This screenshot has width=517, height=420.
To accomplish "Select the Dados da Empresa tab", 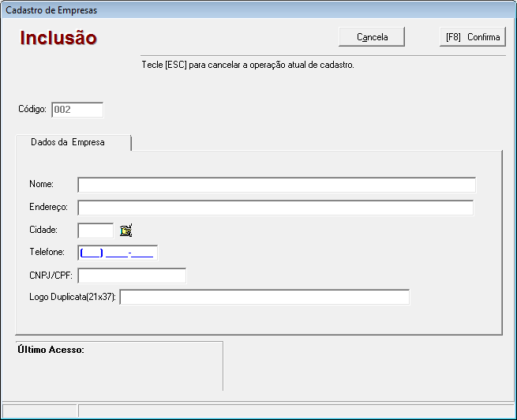I will tap(68, 142).
